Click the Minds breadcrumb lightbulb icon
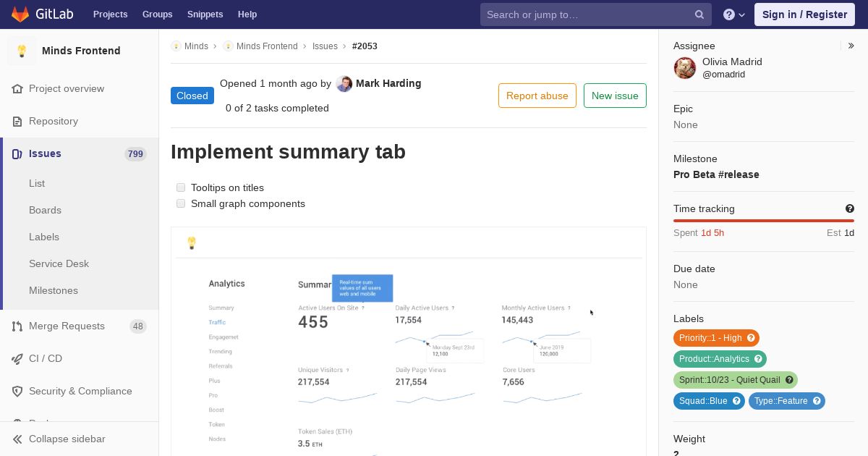The width and height of the screenshot is (868, 456). 176,46
